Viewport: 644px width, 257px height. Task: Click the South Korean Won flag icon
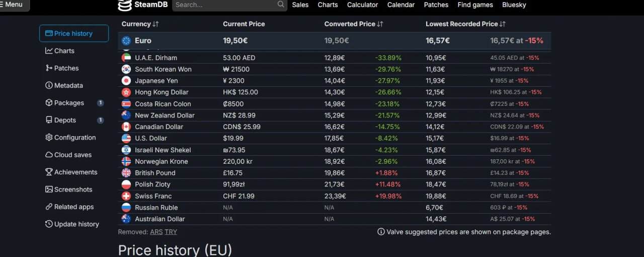(x=126, y=69)
